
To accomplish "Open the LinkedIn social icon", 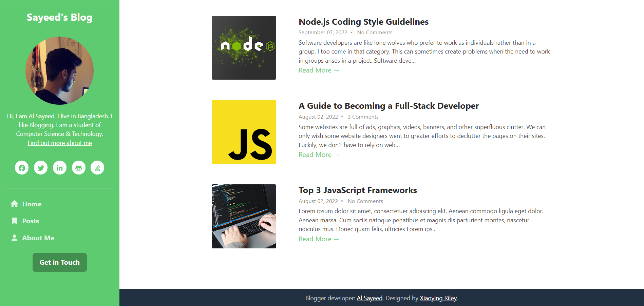I will (60, 168).
